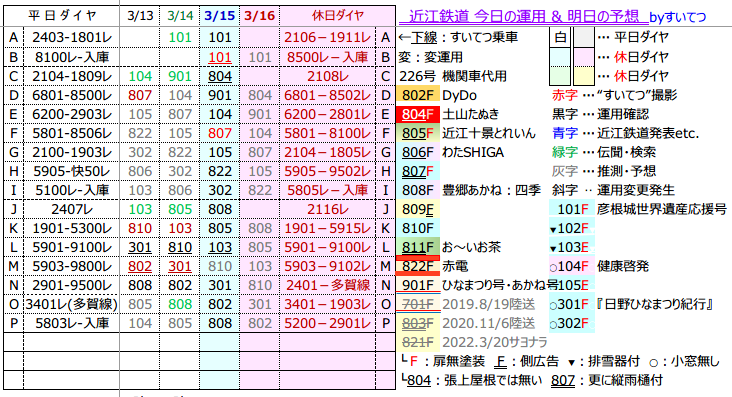Click weekday cell 2407レ in row J

point(72,209)
